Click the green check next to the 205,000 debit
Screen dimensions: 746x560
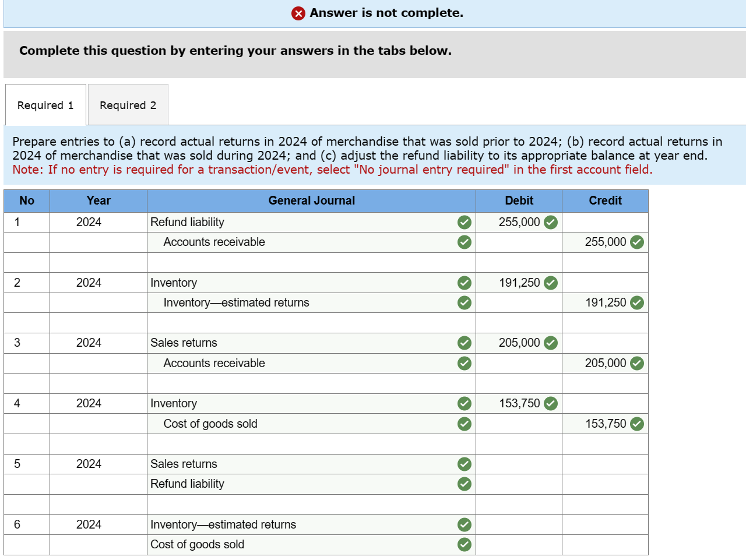551,343
